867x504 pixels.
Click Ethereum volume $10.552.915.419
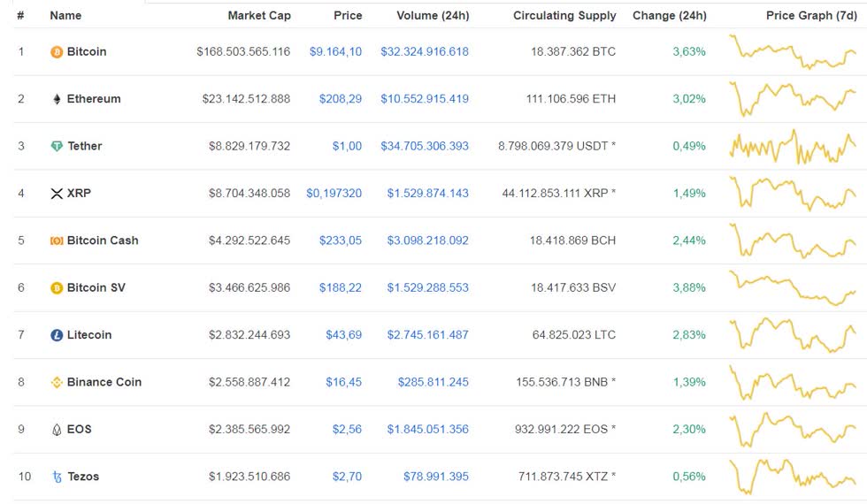425,99
